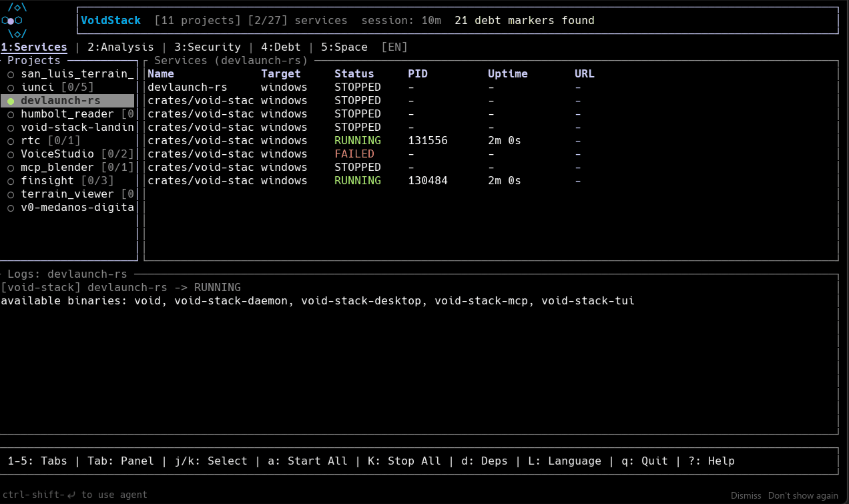849x504 pixels.
Task: Click the "Tab: Panel" shortcut hint
Action: [121, 461]
